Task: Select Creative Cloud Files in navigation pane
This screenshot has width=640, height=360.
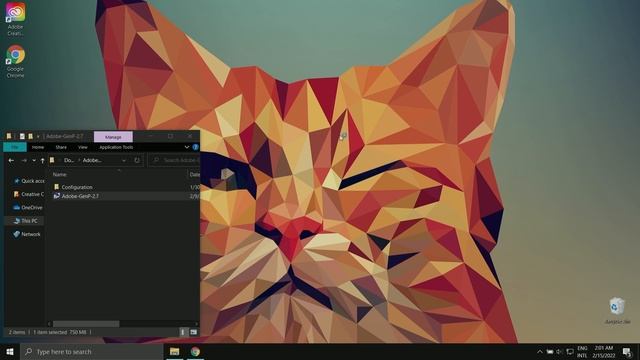Action: point(29,194)
